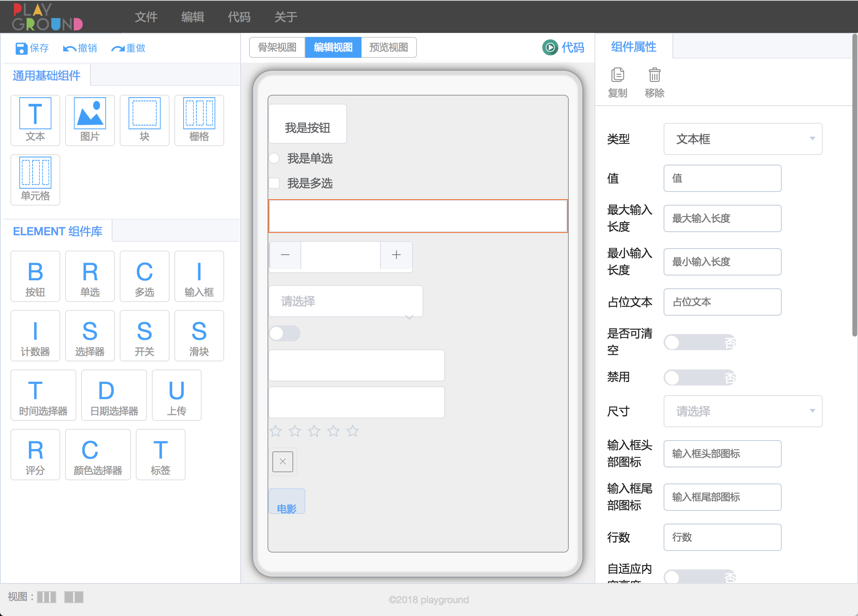Select the 我是单选 radio button
858x616 pixels.
tap(274, 158)
